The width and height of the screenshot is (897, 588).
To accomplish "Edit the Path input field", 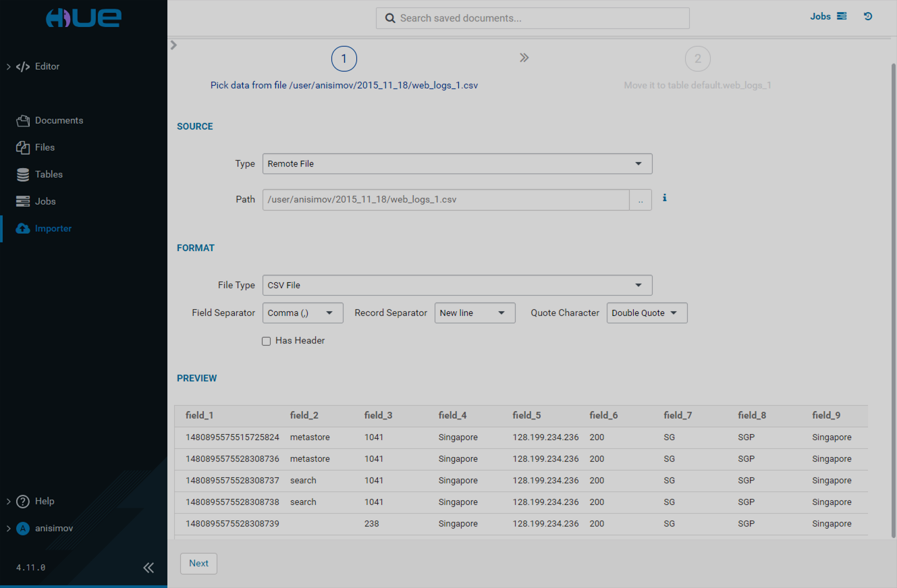I will (x=445, y=200).
